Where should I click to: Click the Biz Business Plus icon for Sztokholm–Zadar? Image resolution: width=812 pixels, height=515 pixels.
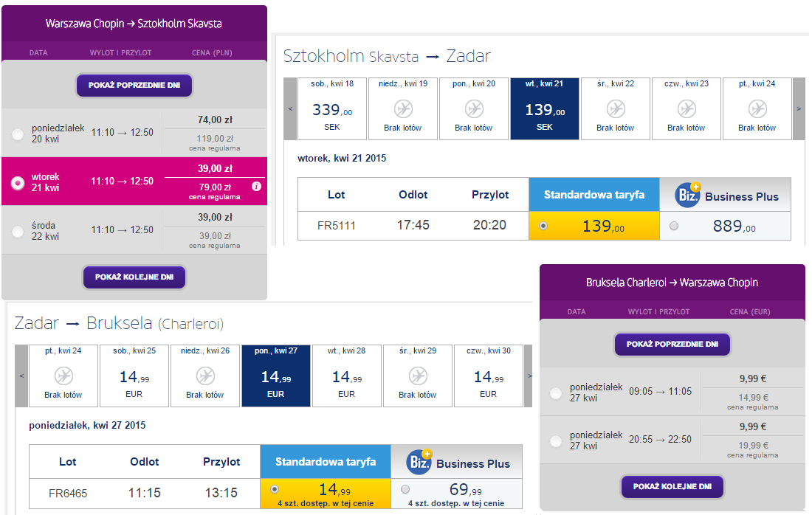tap(688, 195)
